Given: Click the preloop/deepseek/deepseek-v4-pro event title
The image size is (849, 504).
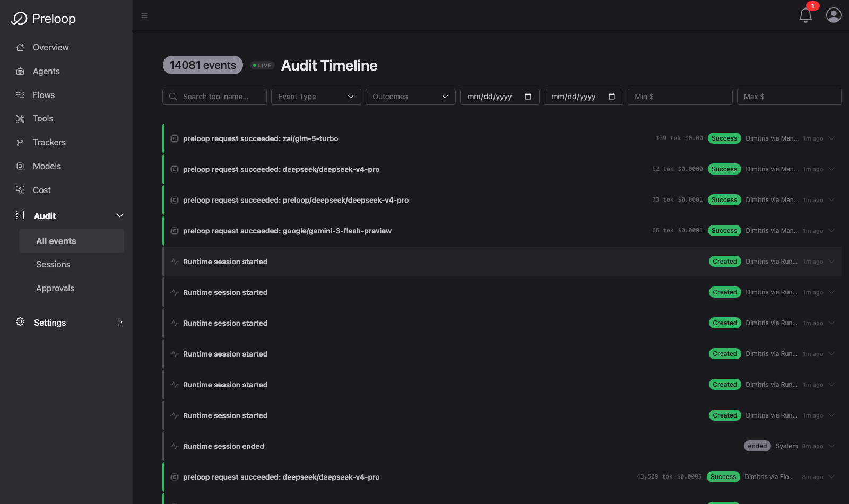Looking at the screenshot, I should coord(296,200).
